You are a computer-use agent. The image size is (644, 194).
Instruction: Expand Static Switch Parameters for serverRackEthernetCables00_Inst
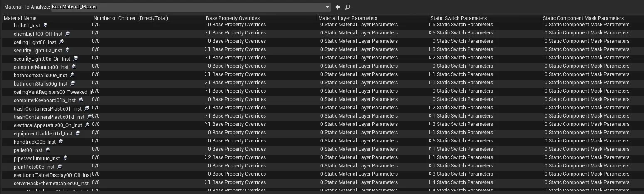point(430,182)
